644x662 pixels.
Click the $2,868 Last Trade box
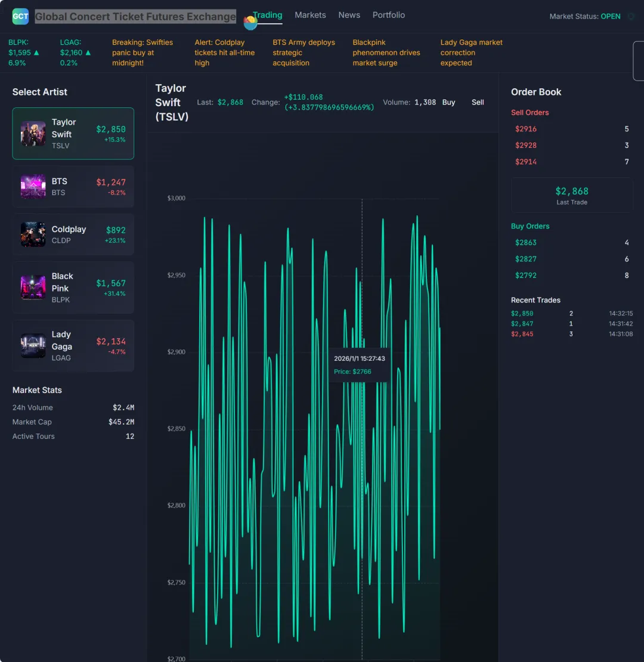(572, 196)
